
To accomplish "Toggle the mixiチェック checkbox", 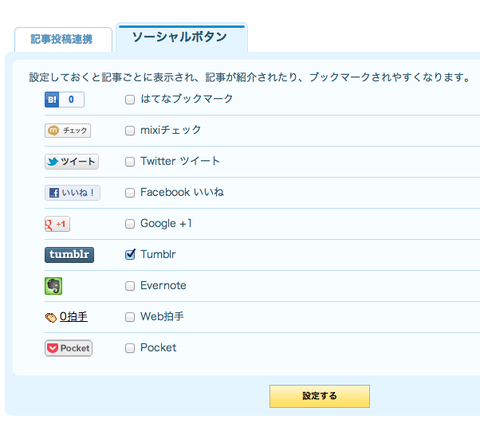I will click(x=130, y=130).
